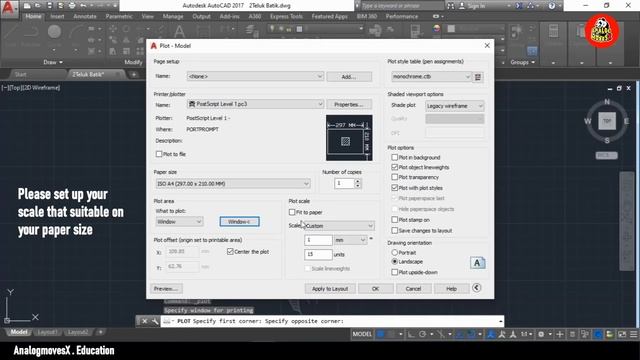Click the Save icon in quick access toolbar
The width and height of the screenshot is (640, 360).
pos(49,6)
